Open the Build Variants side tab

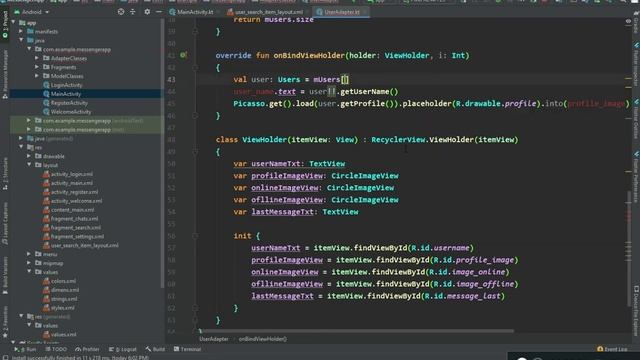5,276
